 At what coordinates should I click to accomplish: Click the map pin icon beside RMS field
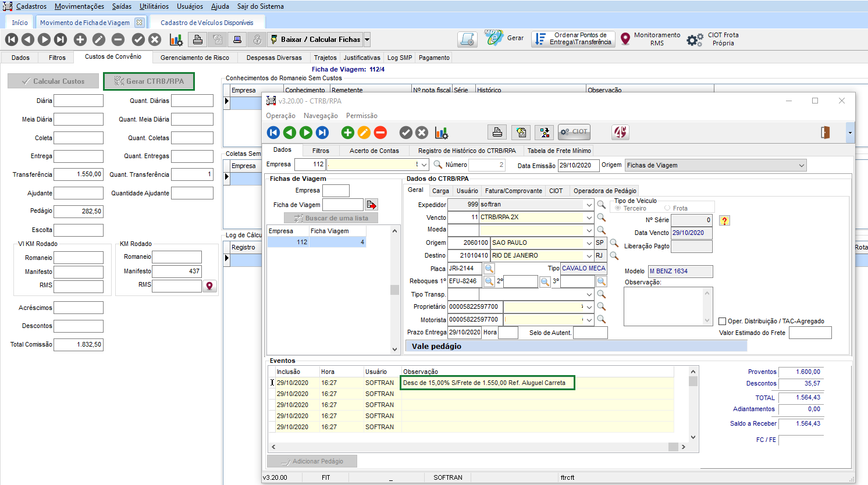click(209, 286)
